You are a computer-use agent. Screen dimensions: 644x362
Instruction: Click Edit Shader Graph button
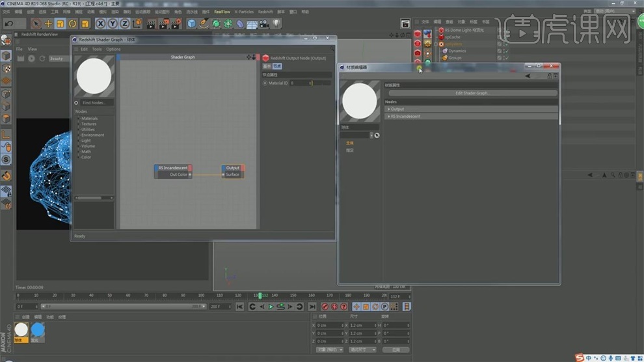click(472, 93)
